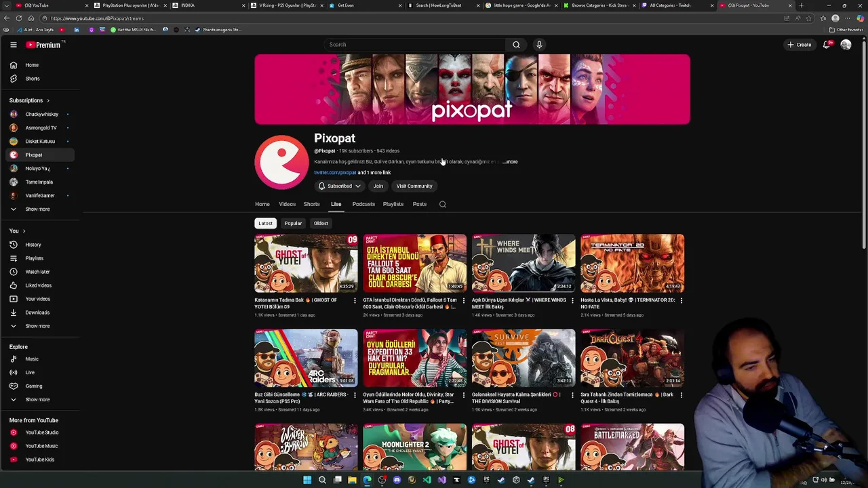
Task: Open ARC Raiders stream thumbnail
Action: coord(306,358)
